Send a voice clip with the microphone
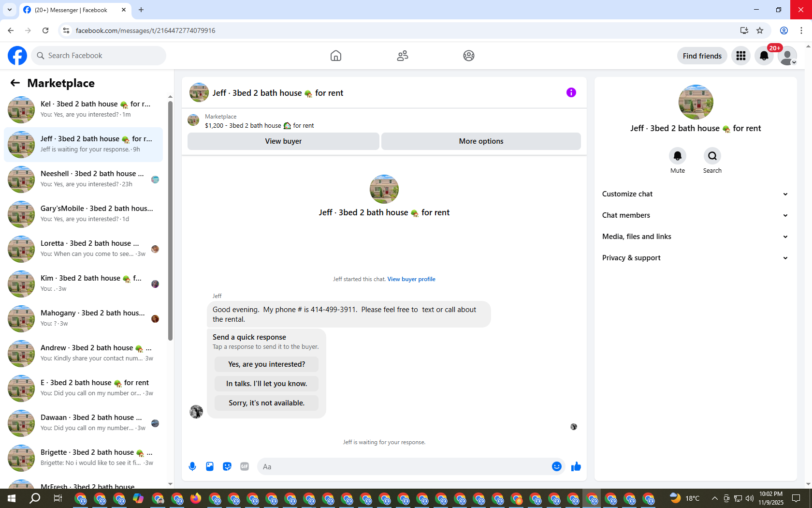Image resolution: width=812 pixels, height=508 pixels. (x=192, y=466)
